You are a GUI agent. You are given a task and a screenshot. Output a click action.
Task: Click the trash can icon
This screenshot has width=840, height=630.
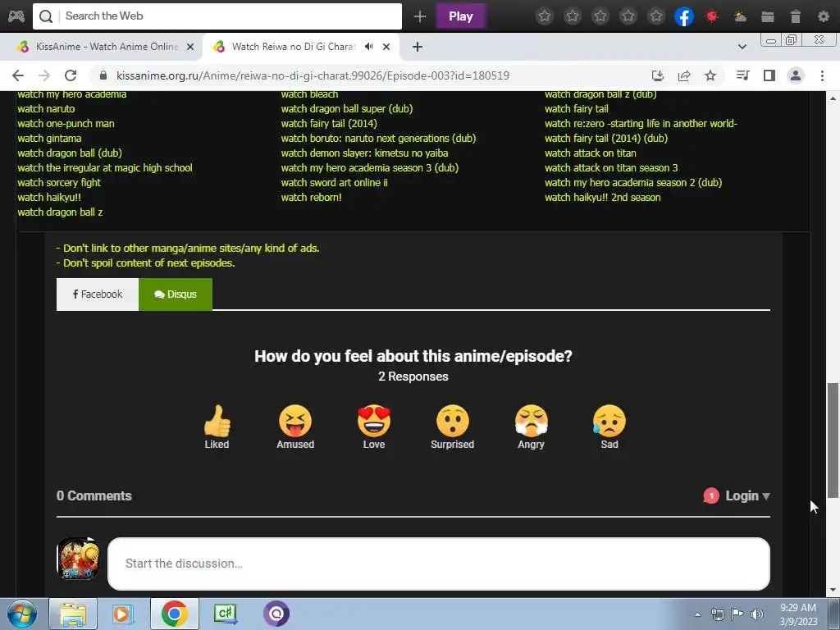click(796, 16)
